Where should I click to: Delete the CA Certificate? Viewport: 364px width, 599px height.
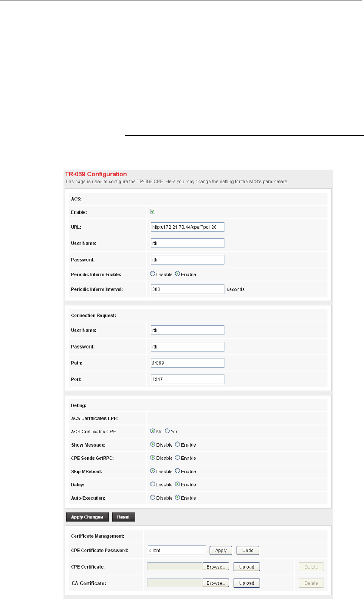(x=311, y=583)
